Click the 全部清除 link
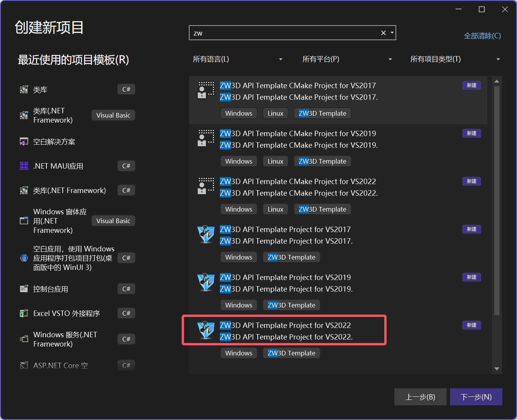The image size is (517, 420). pyautogui.click(x=483, y=36)
